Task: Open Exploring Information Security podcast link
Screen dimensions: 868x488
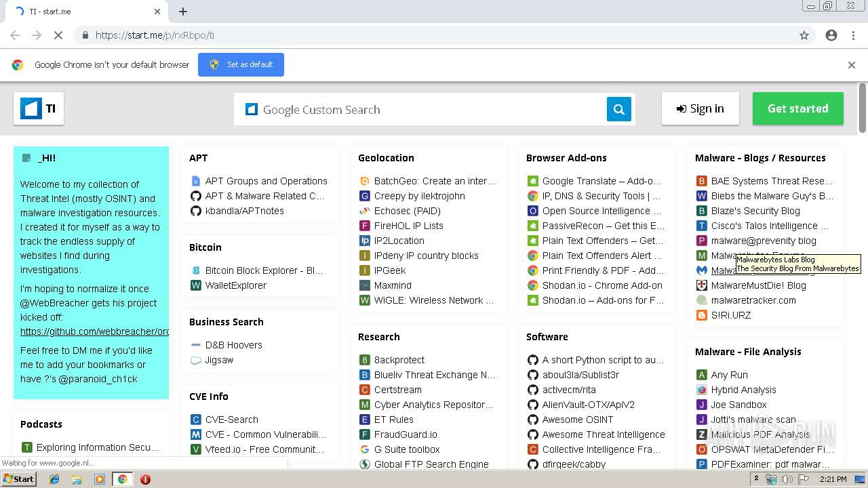Action: 98,447
